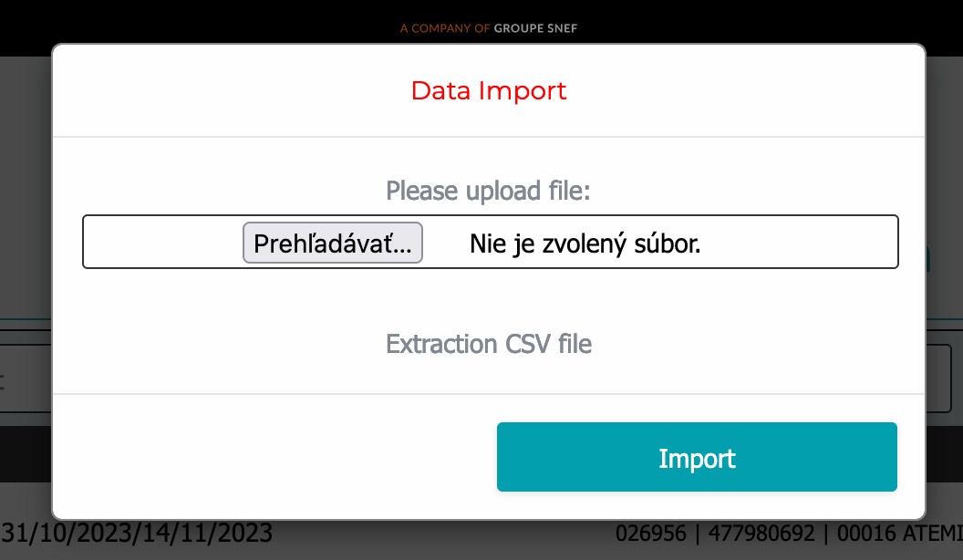Click the red Data Import title
963x560 pixels.
click(489, 91)
